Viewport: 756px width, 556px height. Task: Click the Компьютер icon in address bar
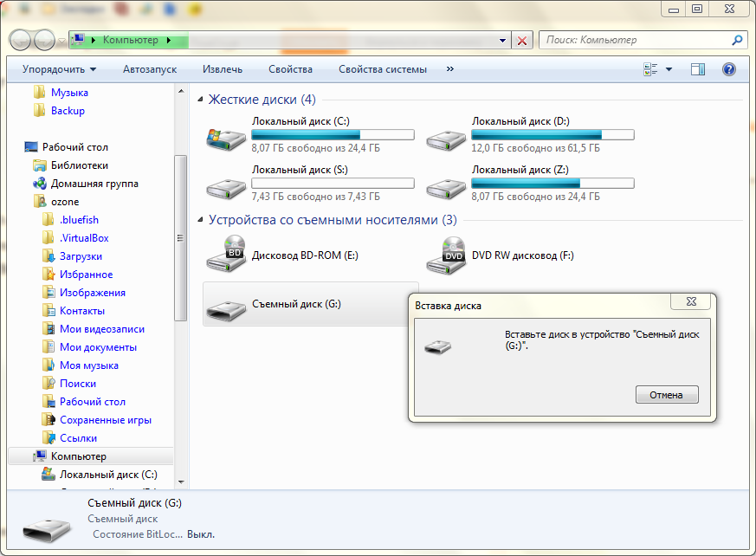pyautogui.click(x=79, y=40)
